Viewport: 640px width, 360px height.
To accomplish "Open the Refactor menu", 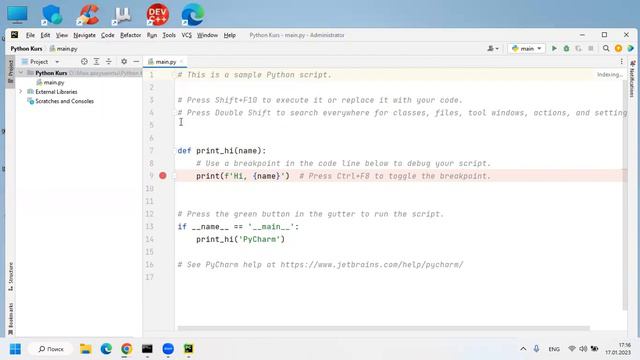I will [x=131, y=35].
